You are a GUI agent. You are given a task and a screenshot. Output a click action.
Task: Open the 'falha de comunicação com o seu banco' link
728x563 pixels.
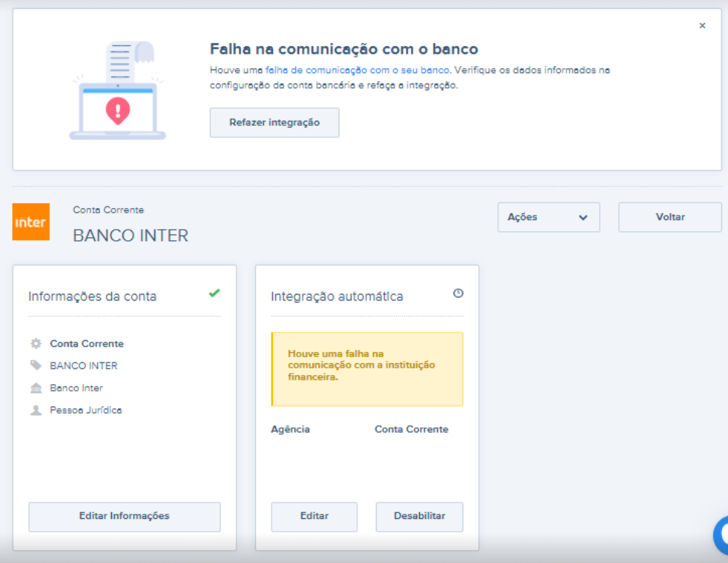[357, 70]
